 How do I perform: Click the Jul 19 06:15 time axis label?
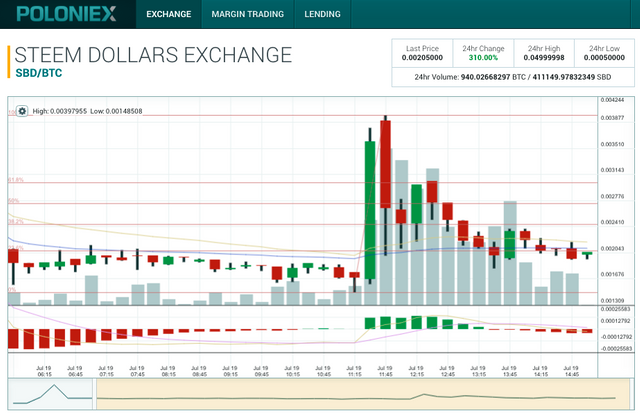tap(44, 371)
